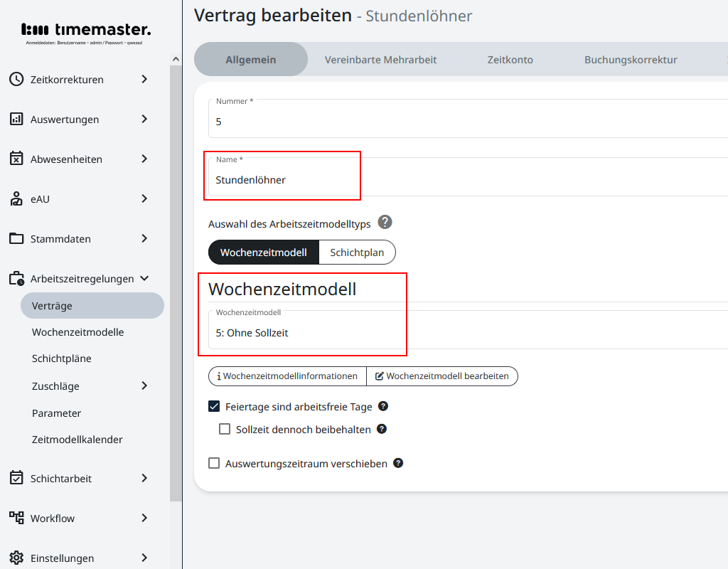Click the eAU person icon
728x569 pixels.
click(x=16, y=198)
